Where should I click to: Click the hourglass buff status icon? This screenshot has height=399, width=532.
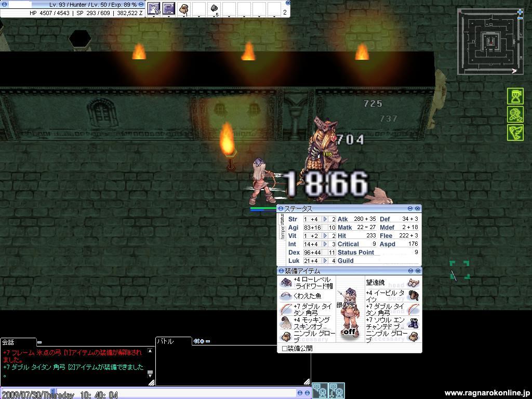(x=515, y=96)
